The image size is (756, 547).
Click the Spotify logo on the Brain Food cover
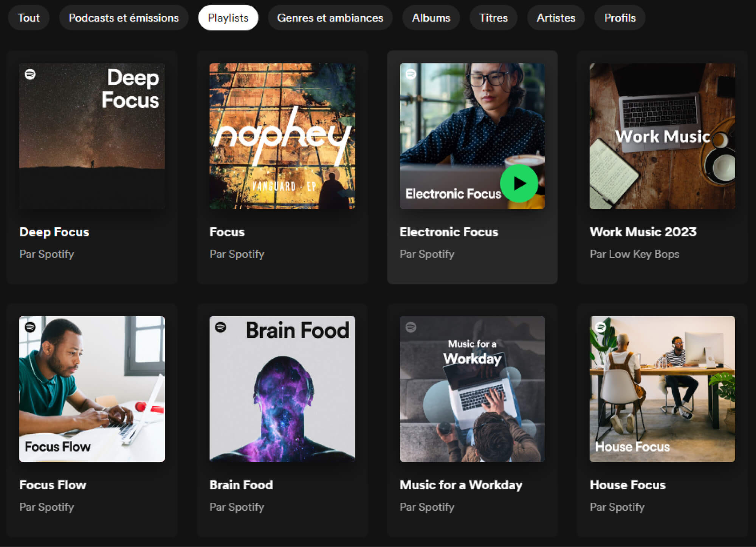tap(222, 329)
